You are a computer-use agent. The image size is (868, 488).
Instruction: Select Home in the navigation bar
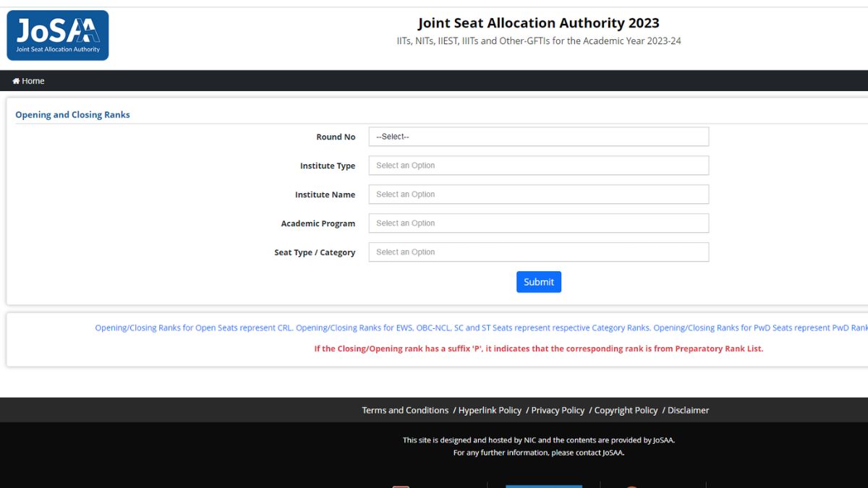coord(27,81)
